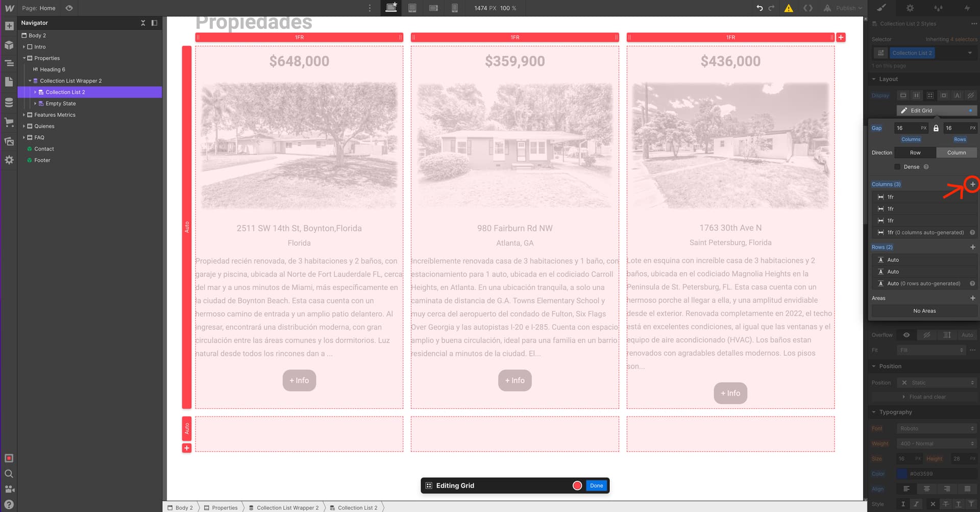This screenshot has width=980, height=512.
Task: Collapse Collection List Wrapper 2 node
Action: click(x=30, y=81)
